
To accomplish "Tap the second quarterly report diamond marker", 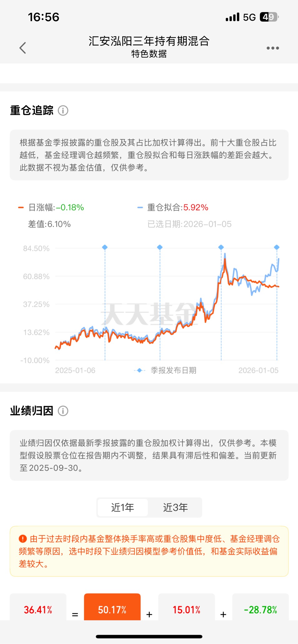I will pyautogui.click(x=160, y=247).
